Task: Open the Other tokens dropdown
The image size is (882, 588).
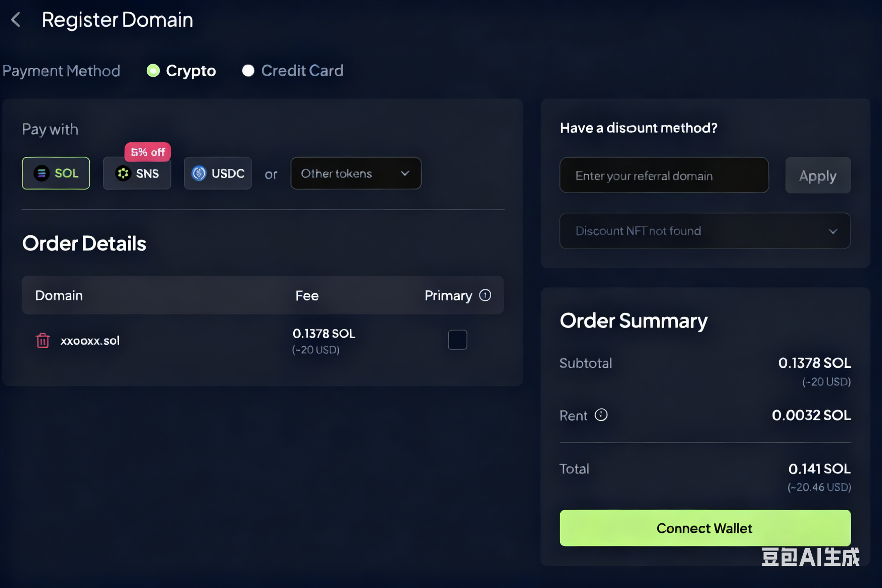Action: 356,173
